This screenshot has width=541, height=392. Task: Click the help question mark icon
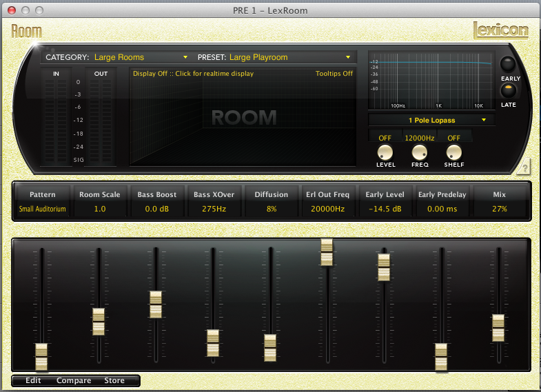pos(524,168)
